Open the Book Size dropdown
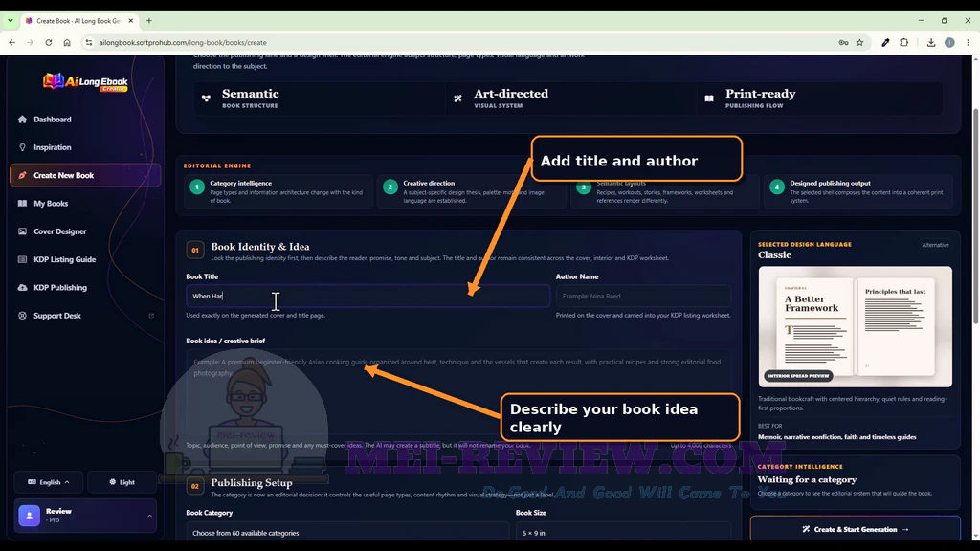 tap(623, 533)
